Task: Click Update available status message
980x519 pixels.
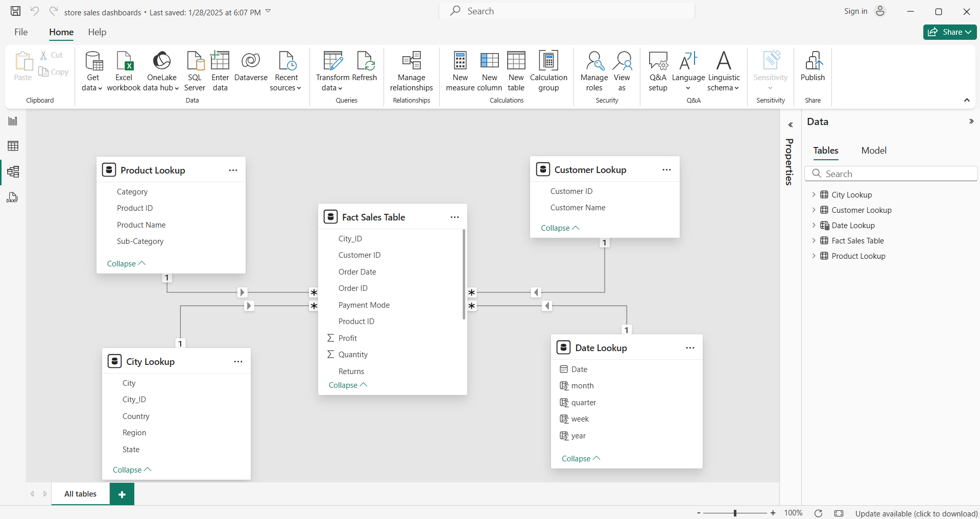Action: click(x=916, y=513)
